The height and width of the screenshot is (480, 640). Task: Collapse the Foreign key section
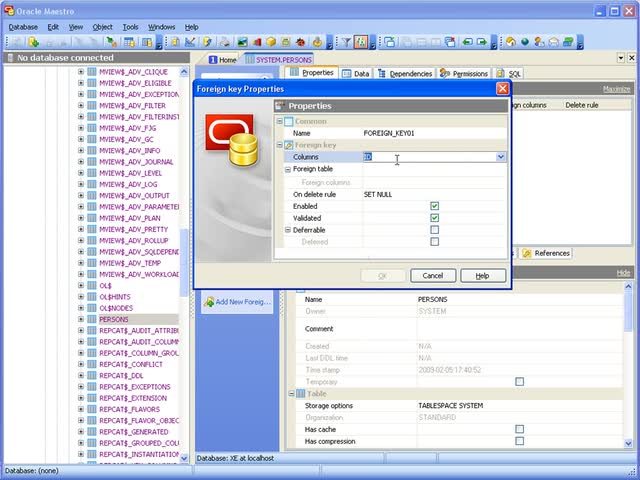click(x=280, y=145)
